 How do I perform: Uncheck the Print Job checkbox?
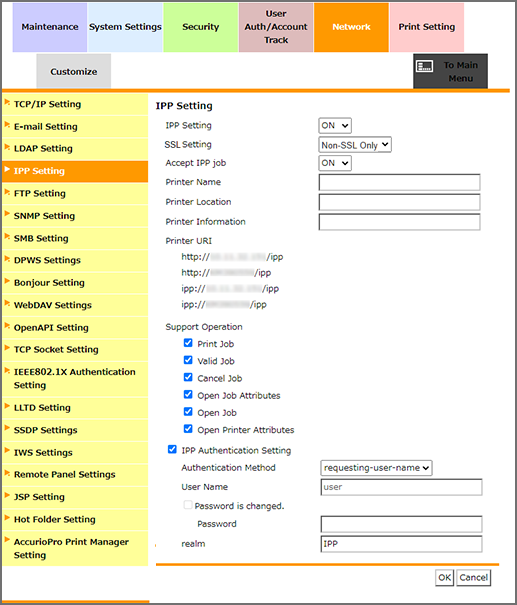pyautogui.click(x=188, y=343)
